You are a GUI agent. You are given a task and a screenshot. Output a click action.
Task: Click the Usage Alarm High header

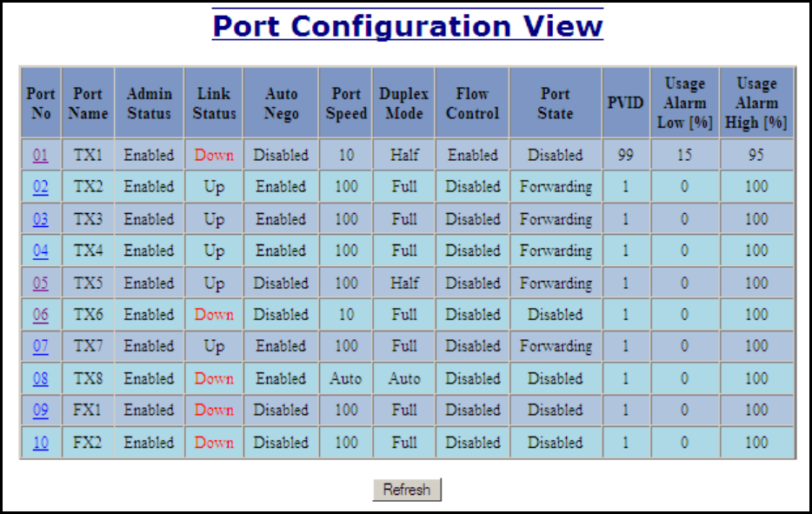(x=756, y=103)
